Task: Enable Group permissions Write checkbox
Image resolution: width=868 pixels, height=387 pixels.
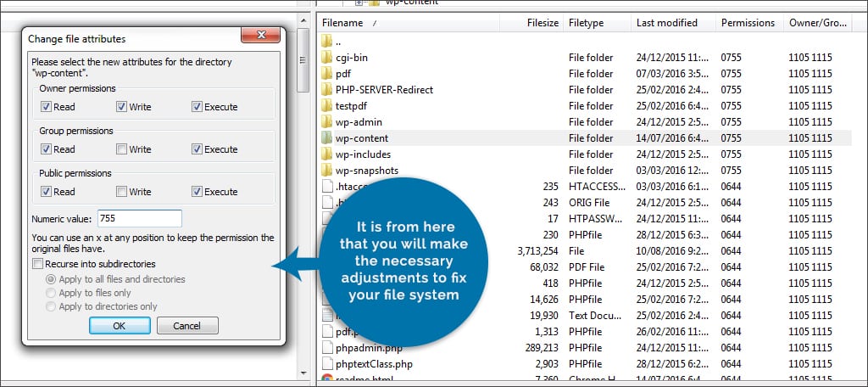Action: pyautogui.click(x=121, y=149)
